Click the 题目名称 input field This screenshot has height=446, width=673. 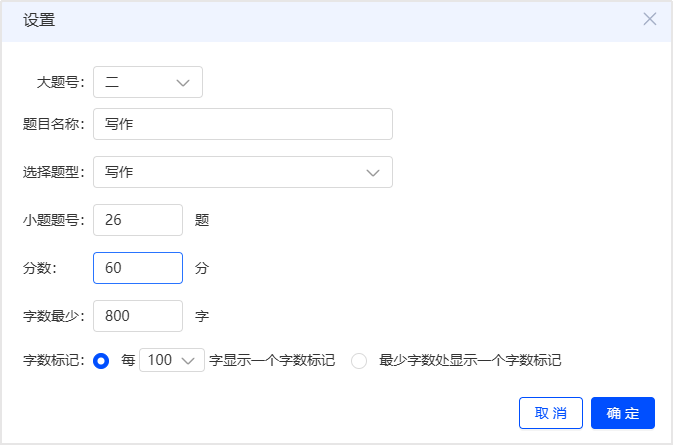coord(243,124)
